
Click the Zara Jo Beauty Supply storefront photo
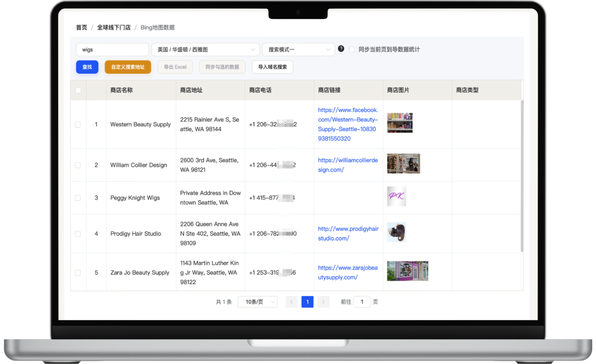408,271
